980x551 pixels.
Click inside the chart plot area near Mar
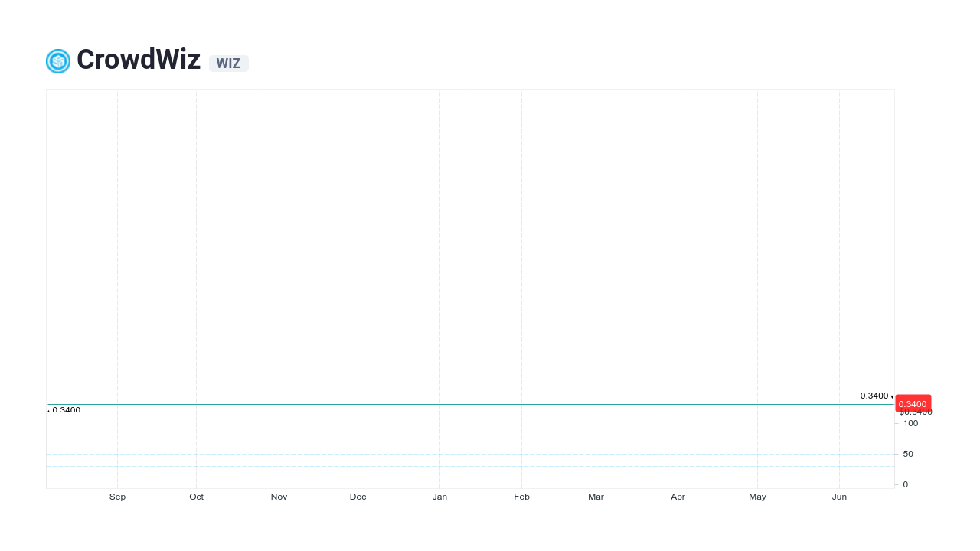point(596,268)
